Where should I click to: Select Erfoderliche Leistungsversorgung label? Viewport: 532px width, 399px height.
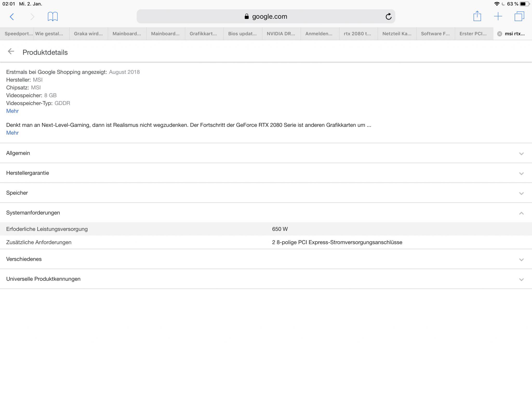(47, 229)
